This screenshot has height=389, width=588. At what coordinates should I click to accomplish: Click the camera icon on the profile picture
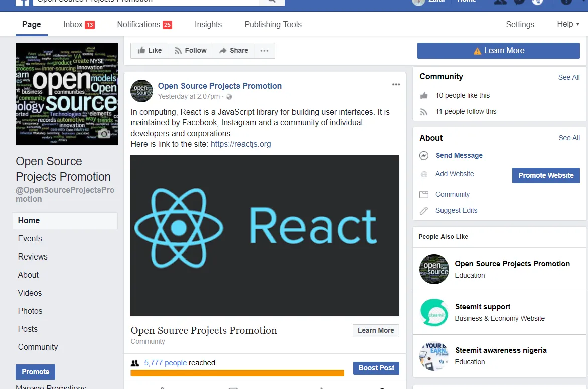pyautogui.click(x=104, y=134)
